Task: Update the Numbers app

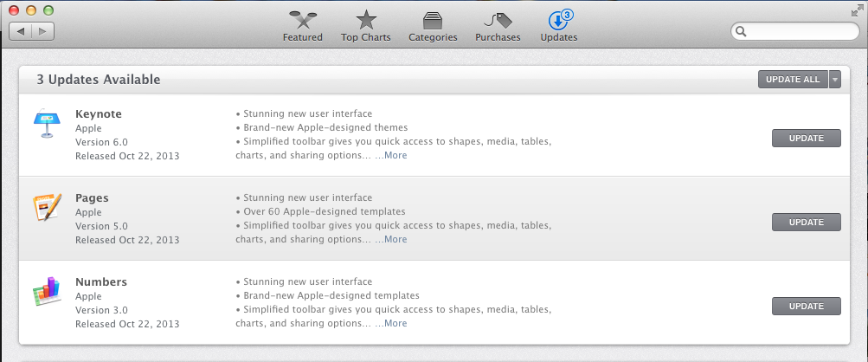Action: [806, 306]
